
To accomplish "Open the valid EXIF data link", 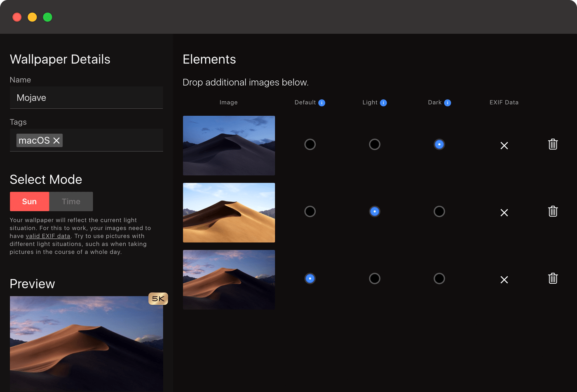I will click(48, 236).
